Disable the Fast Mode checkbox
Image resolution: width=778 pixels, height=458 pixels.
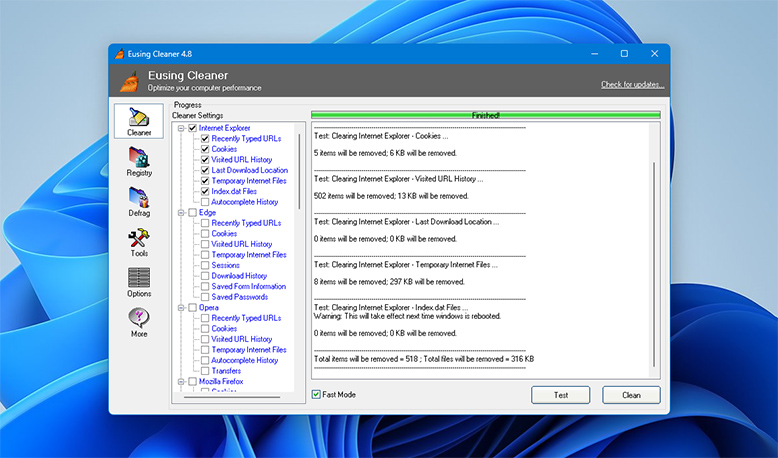316,394
